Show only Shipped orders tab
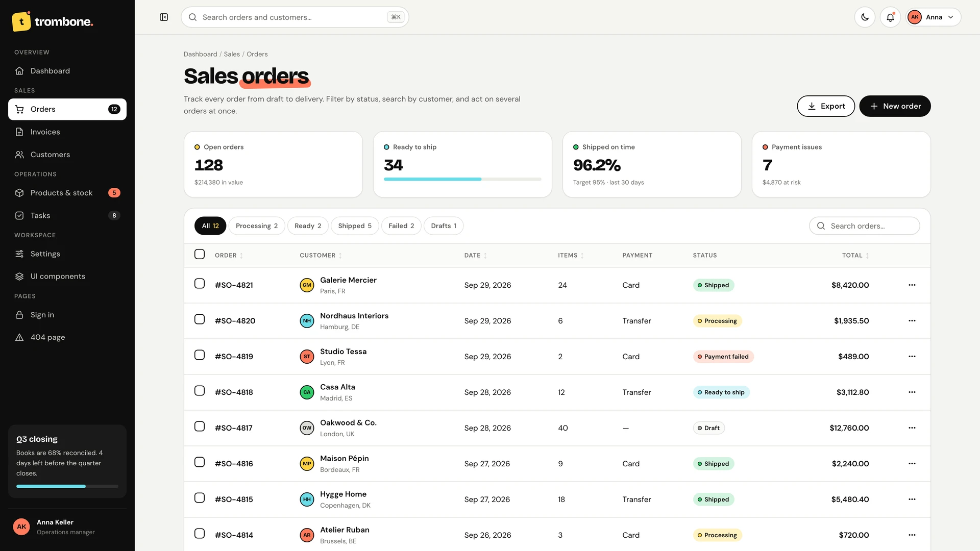This screenshot has width=980, height=551. [355, 226]
